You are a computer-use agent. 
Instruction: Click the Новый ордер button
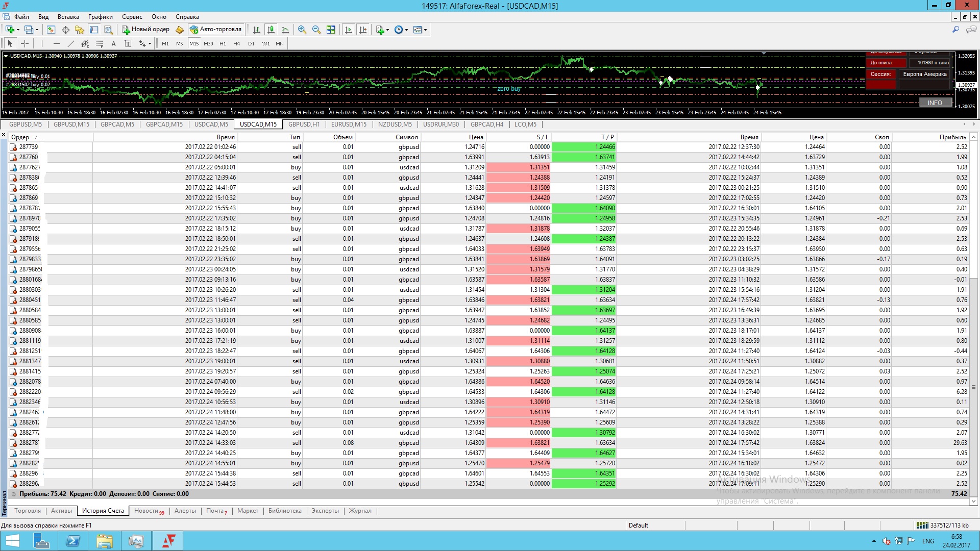[145, 30]
